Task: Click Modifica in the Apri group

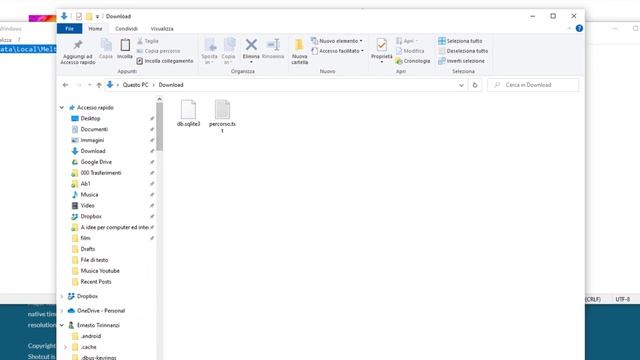Action: click(410, 51)
